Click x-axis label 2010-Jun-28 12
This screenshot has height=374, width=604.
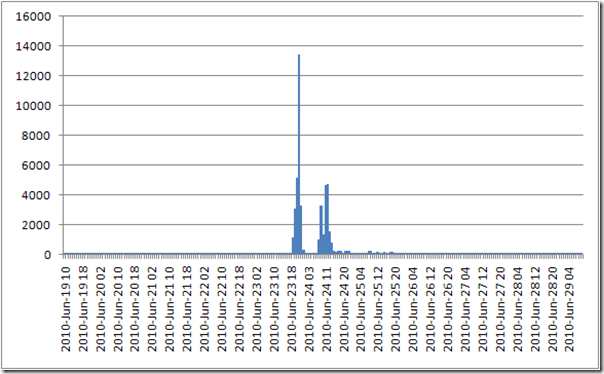[535, 309]
